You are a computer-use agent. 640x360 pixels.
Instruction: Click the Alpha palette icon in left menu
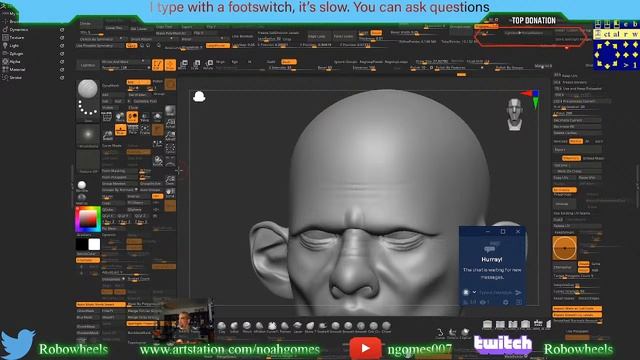pos(5,61)
